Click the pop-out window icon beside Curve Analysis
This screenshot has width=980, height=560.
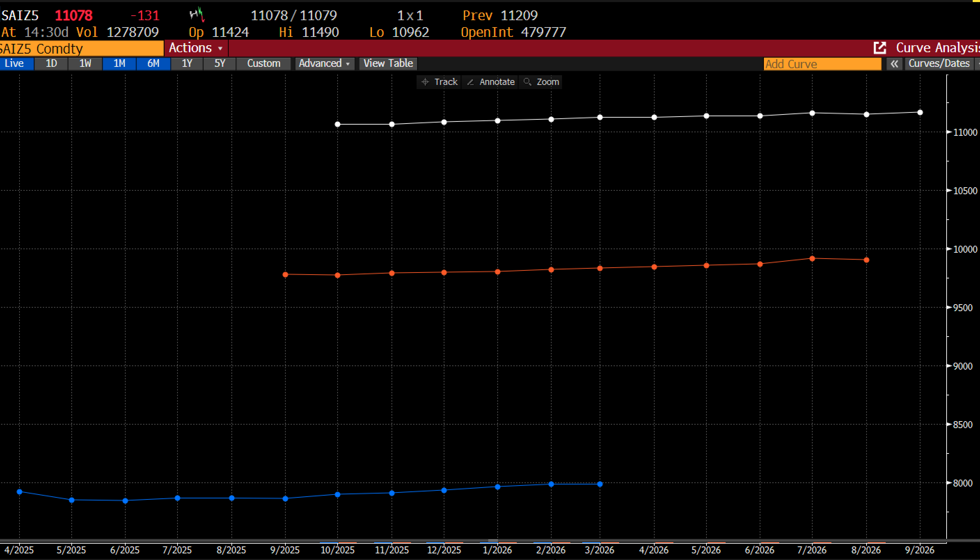click(x=880, y=48)
